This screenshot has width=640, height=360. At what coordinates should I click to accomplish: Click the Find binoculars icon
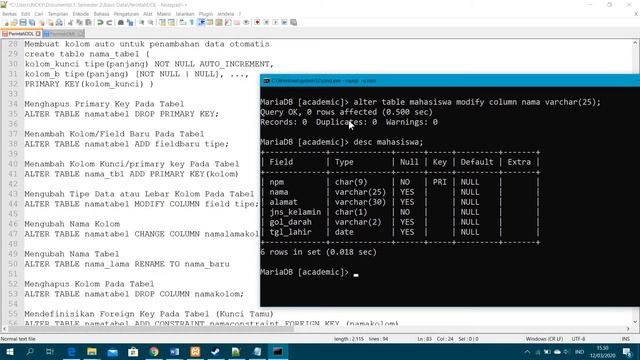click(121, 22)
